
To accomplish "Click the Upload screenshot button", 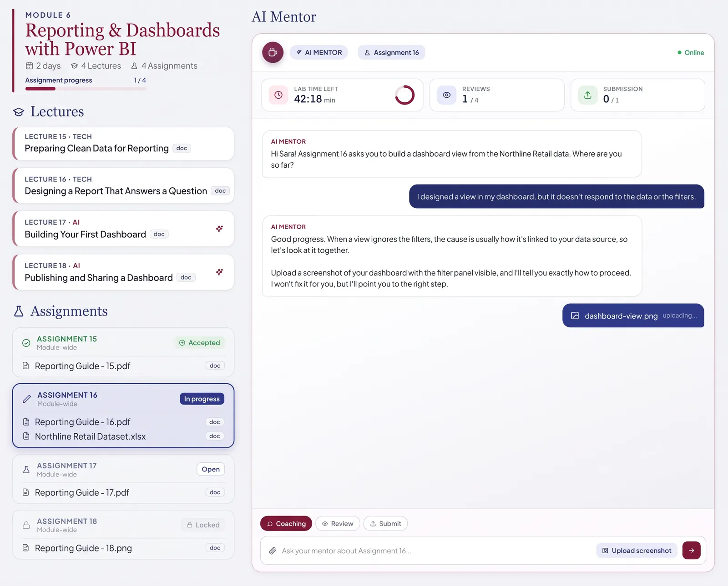I will (637, 551).
